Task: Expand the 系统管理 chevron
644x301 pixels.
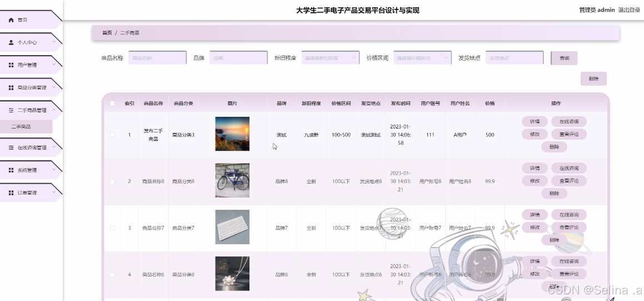Action: (x=54, y=169)
